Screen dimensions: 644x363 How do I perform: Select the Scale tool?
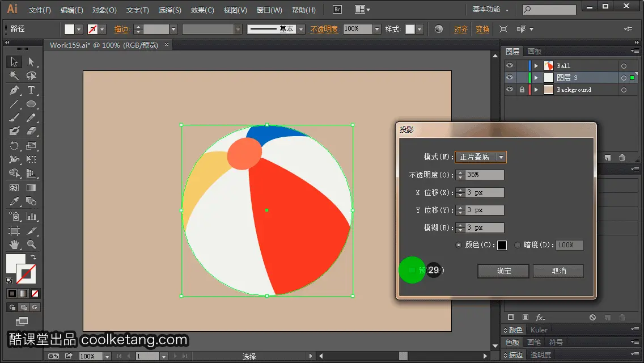point(31,146)
